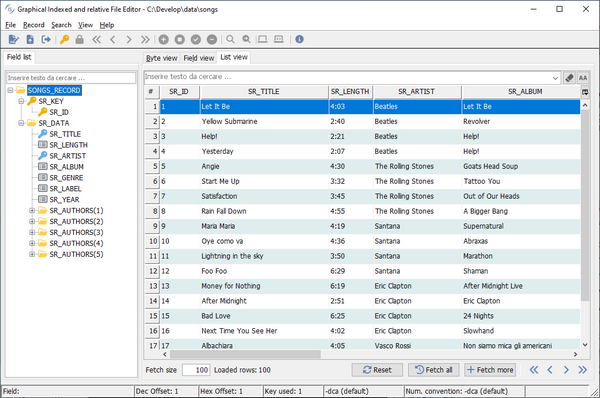
Task: Go to next row with bottom right arrow
Action: [x=566, y=370]
